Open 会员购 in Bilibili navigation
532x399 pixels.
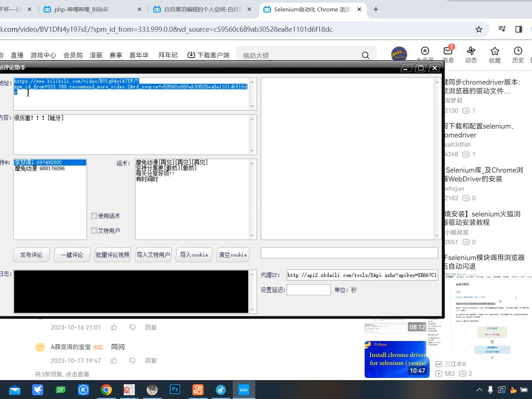point(73,55)
